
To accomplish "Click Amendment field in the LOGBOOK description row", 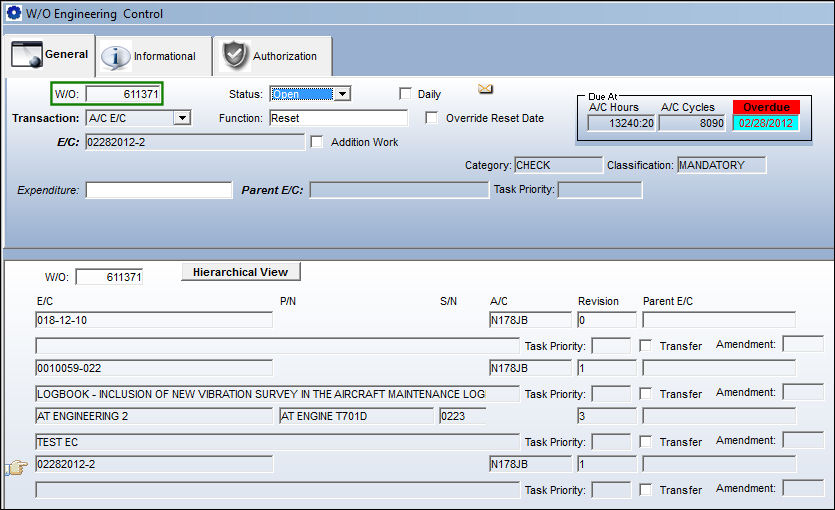I will coord(803,392).
